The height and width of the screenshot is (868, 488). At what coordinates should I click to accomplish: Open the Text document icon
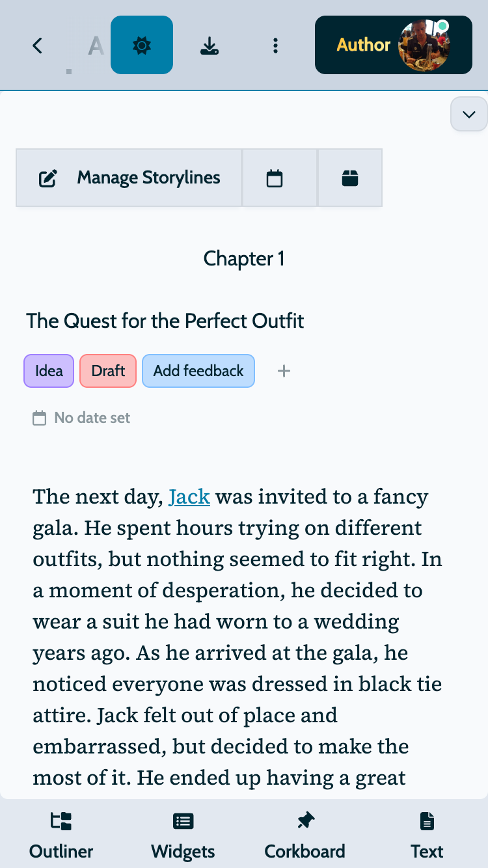point(427,822)
